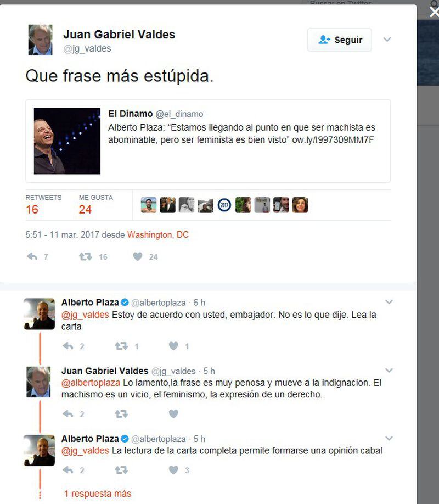Like the main tweet heart icon
Viewport: 439px width, 504px height.
[x=138, y=256]
